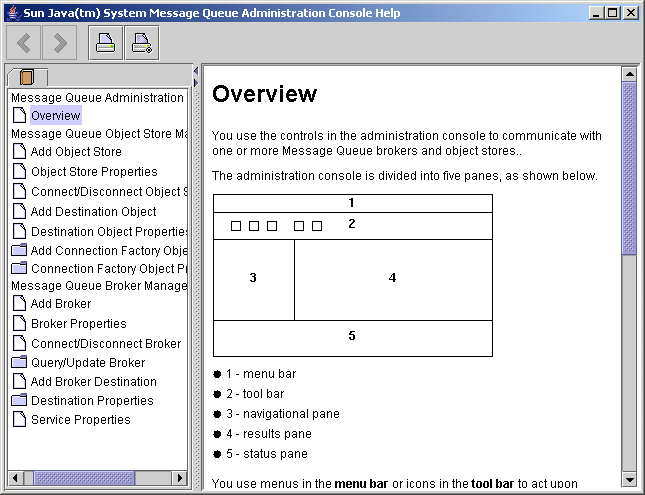Click content scrollbar up arrow
The height and width of the screenshot is (495, 645).
pos(629,74)
